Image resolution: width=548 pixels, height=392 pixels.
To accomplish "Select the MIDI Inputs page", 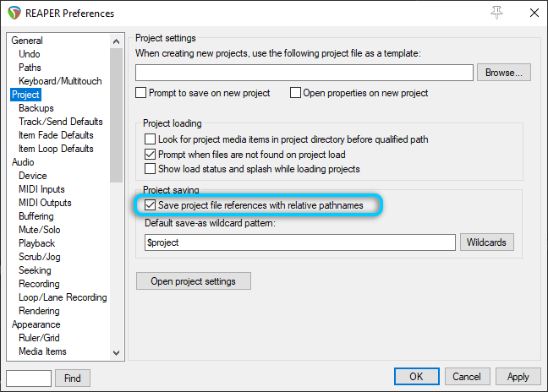I will (x=41, y=189).
